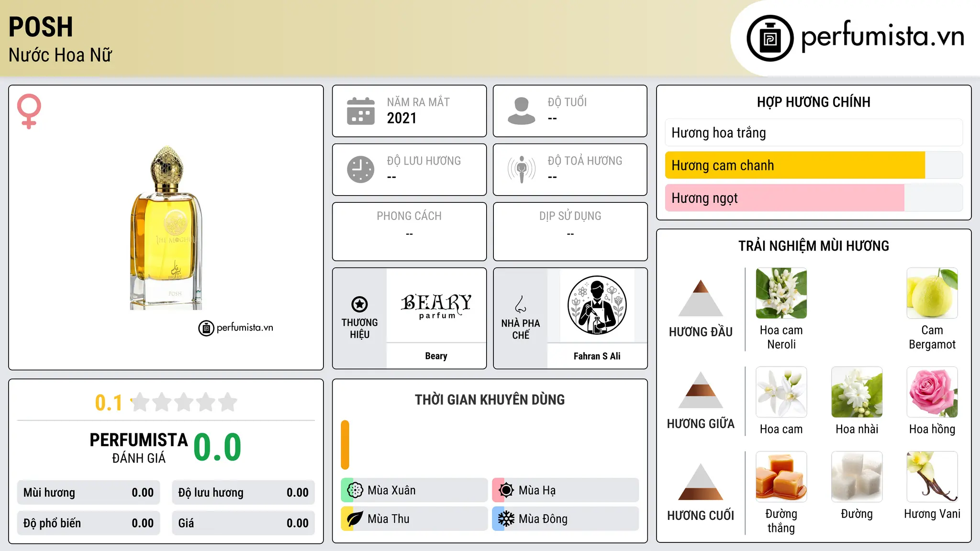Click the person icon beside Độ tuổi
Image resolution: width=980 pixels, height=551 pixels.
coord(522,111)
